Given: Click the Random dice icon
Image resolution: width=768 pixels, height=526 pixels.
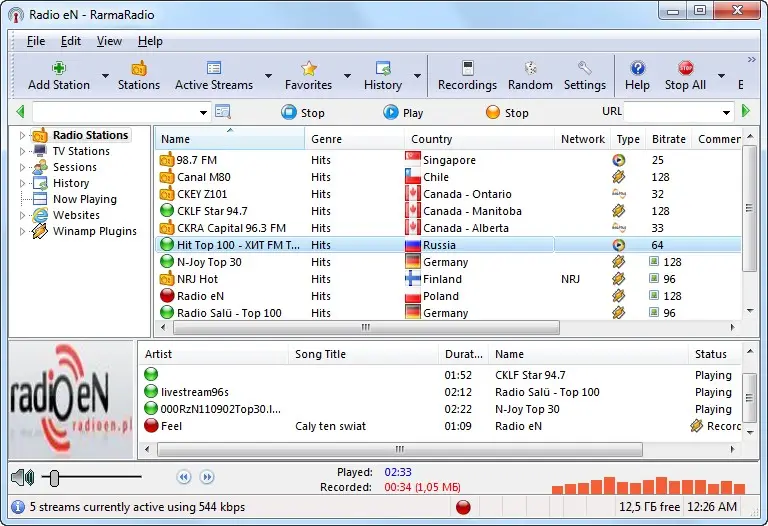Looking at the screenshot, I should coord(530,68).
